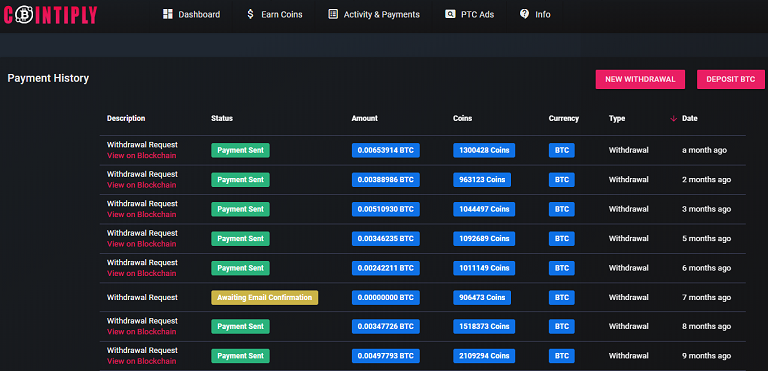Click the 0.00346235 BTC amount
This screenshot has height=371, width=768.
point(385,239)
